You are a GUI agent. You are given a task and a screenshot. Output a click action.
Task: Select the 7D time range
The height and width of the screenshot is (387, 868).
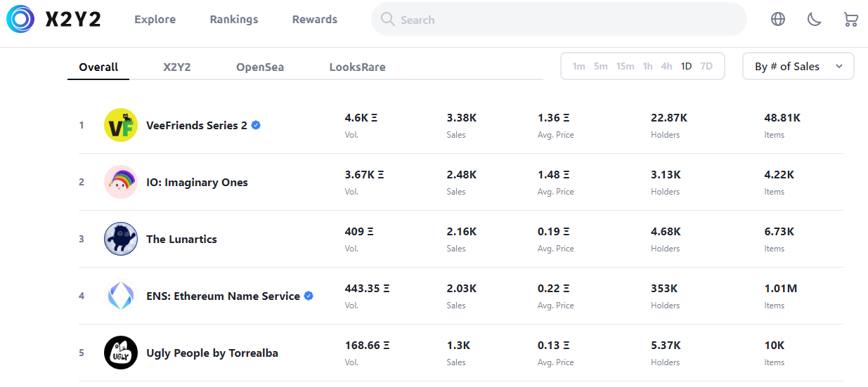[x=706, y=66]
